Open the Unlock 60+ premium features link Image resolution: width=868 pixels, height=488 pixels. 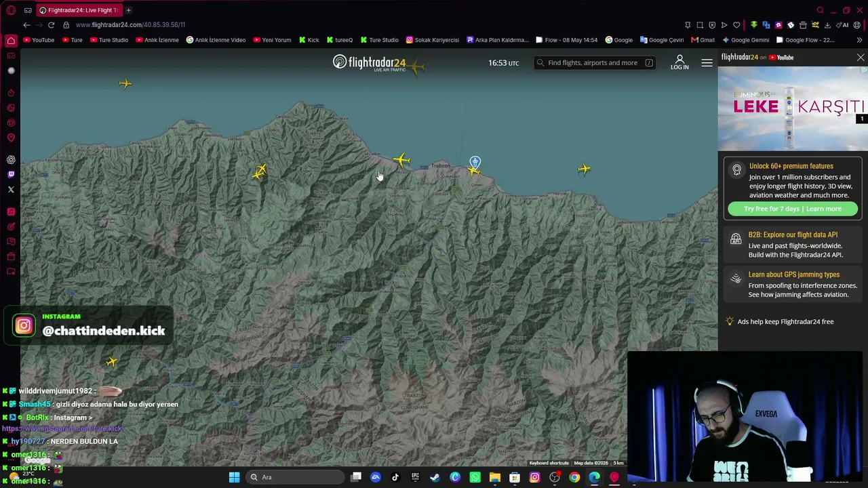pos(791,166)
